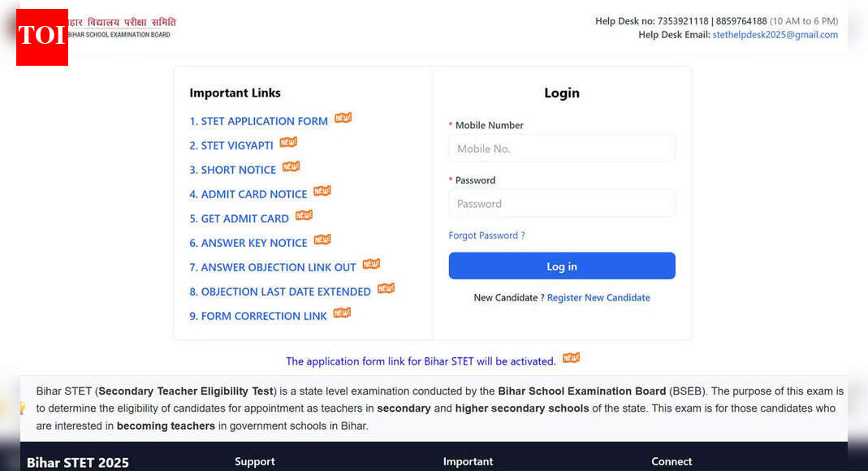Register as a New Candidate
The height and width of the screenshot is (471, 868).
tap(598, 297)
